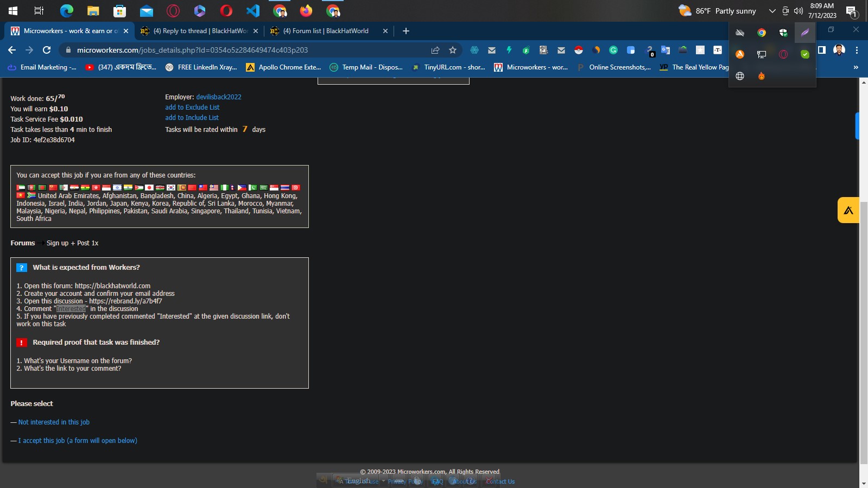The height and width of the screenshot is (488, 868).
Task: Open the Apollo Chrome Extension bookmark
Action: click(x=283, y=67)
